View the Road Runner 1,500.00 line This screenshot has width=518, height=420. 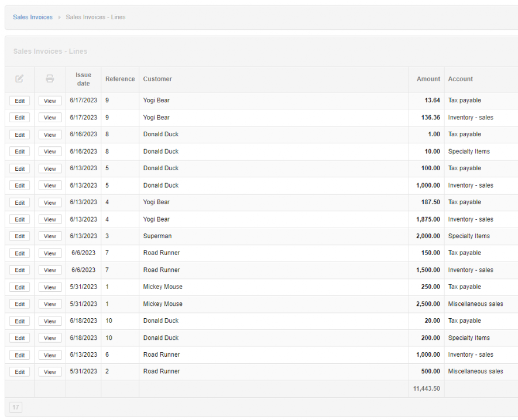pos(50,270)
